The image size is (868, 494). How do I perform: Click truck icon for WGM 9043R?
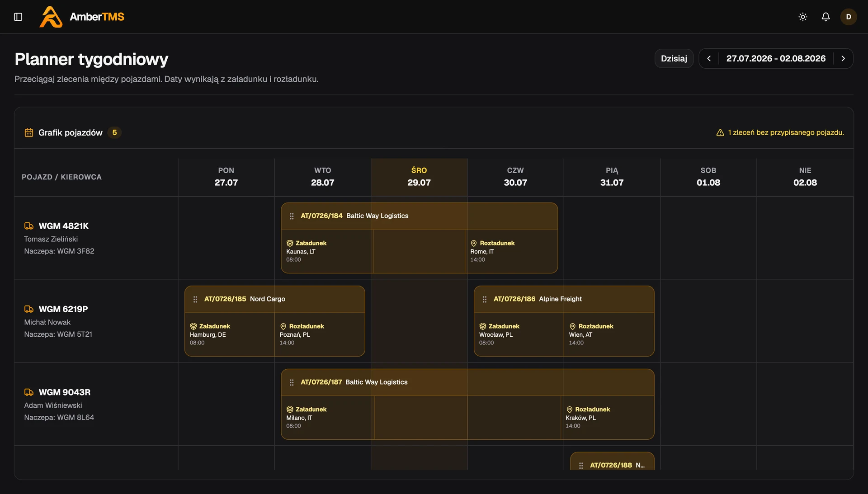point(29,392)
